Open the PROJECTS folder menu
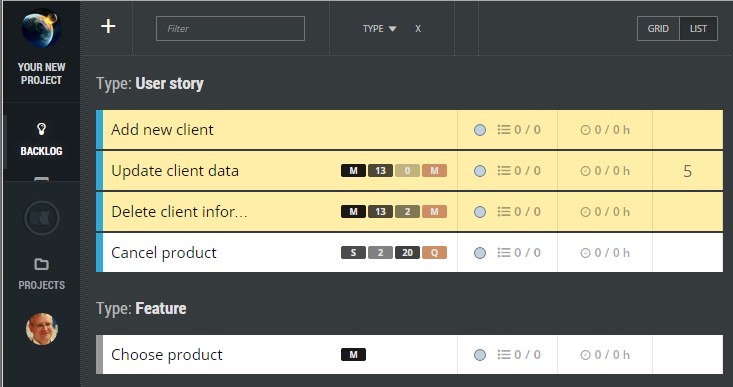733x387 pixels. click(x=41, y=273)
